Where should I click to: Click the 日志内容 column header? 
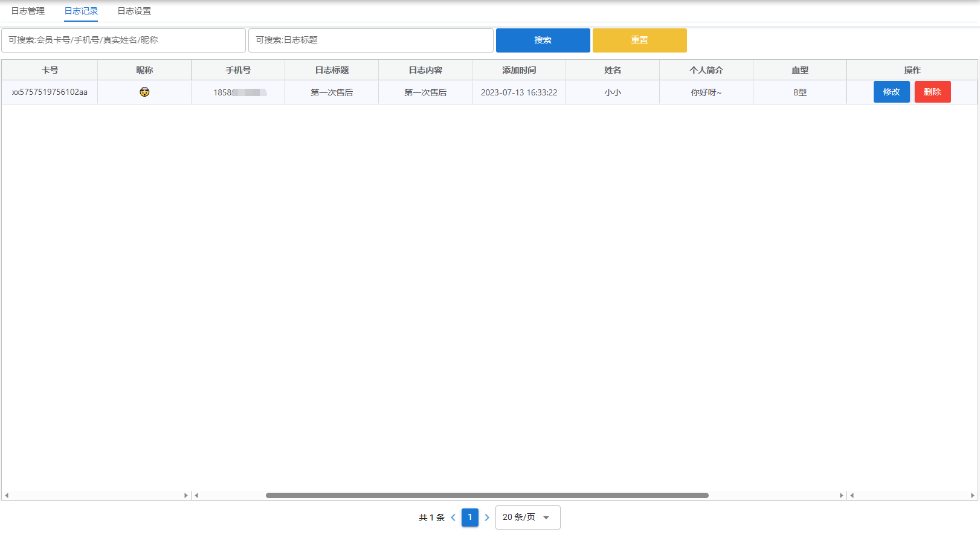click(425, 70)
